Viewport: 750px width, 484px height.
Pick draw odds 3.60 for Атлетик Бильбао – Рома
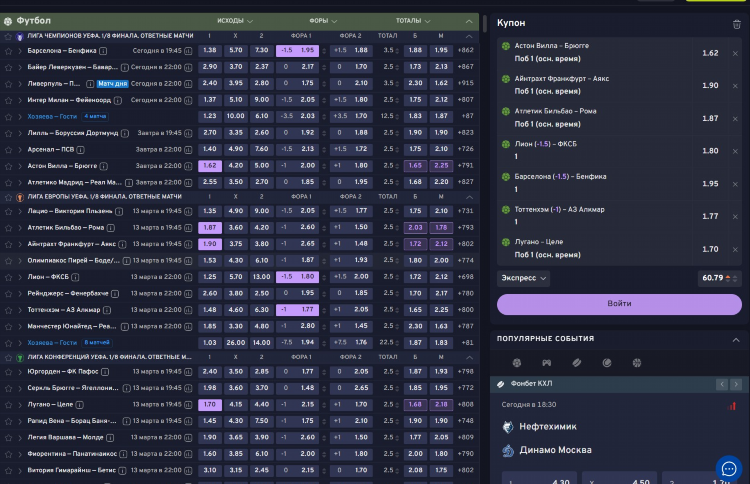[235, 228]
